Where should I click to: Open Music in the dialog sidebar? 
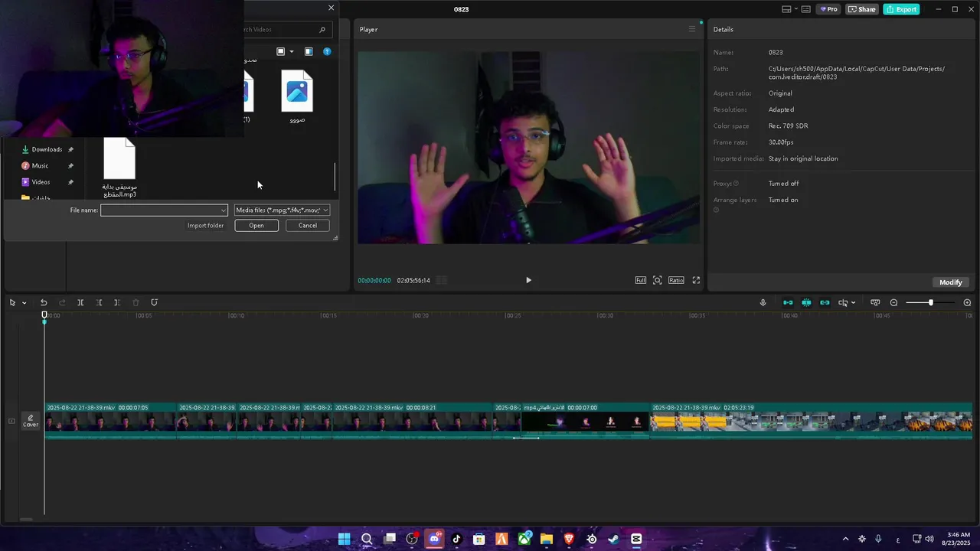40,165
